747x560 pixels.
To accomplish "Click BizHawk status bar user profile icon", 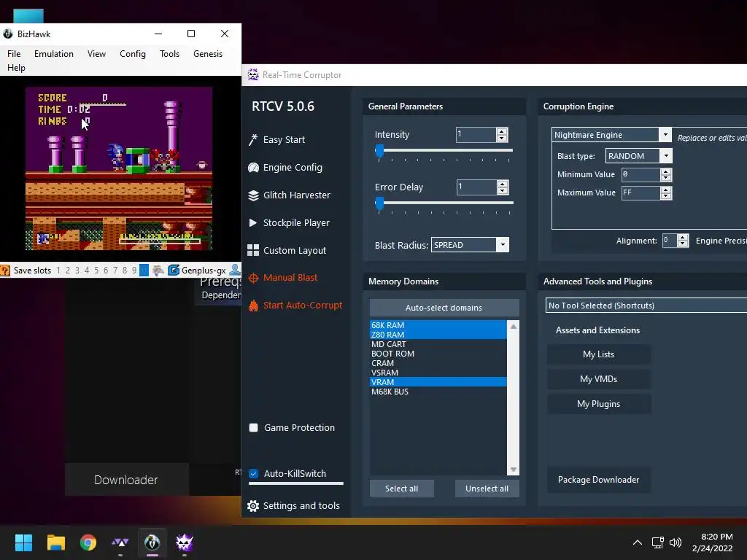I will (x=235, y=271).
